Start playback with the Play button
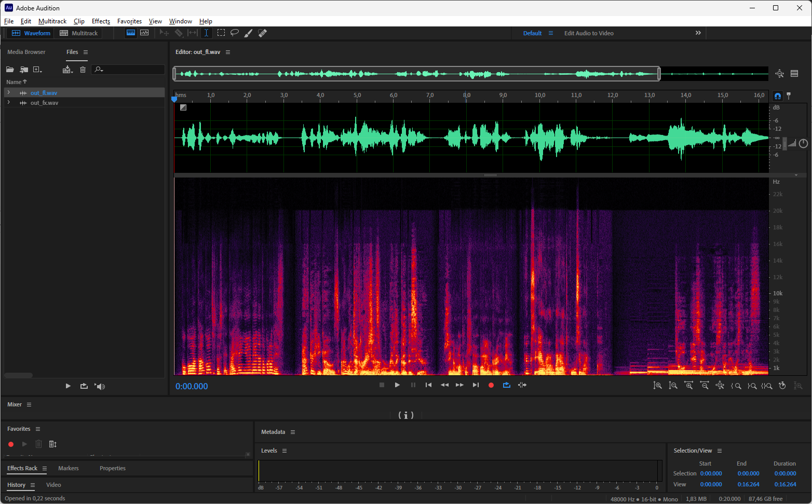 click(397, 385)
